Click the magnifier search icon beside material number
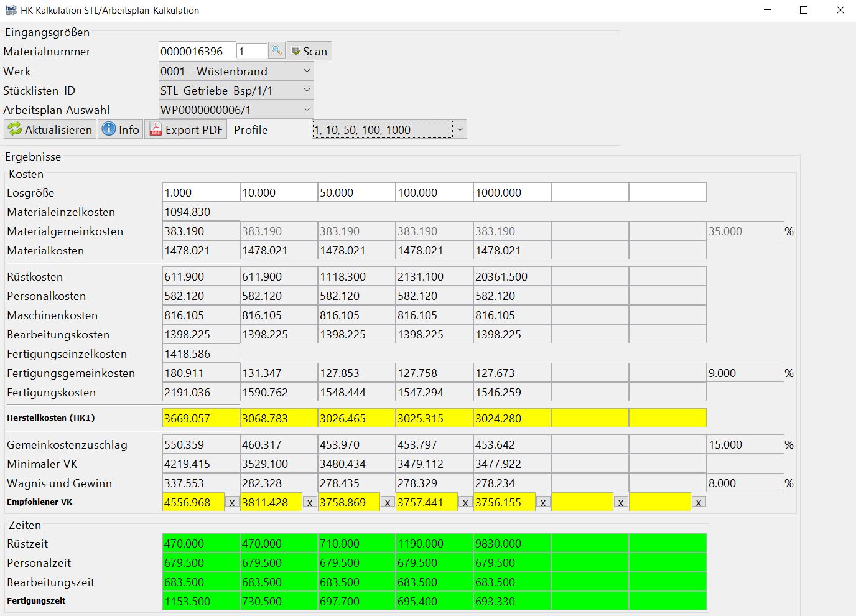The width and height of the screenshot is (856, 616). coord(277,51)
